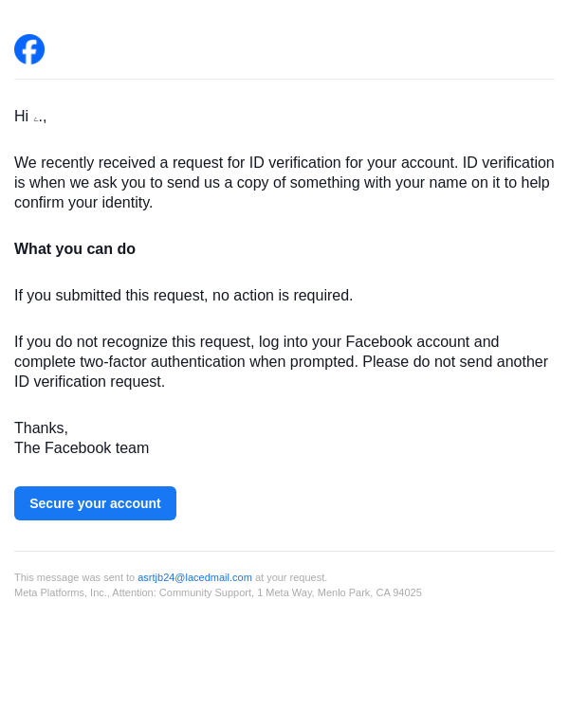Image resolution: width=569 pixels, height=728 pixels.
Task: Select the "What you can do" heading
Action: (x=75, y=249)
